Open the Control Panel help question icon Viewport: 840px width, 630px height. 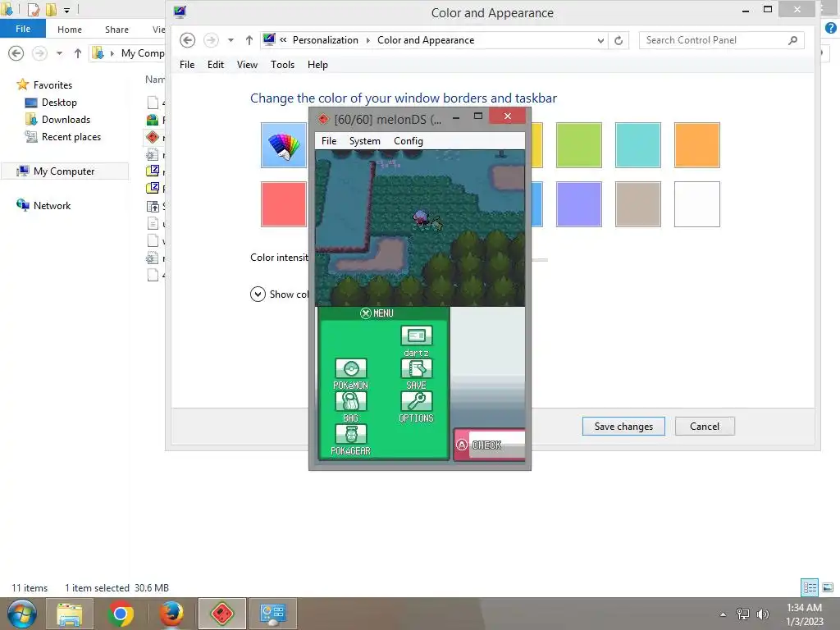(x=831, y=29)
